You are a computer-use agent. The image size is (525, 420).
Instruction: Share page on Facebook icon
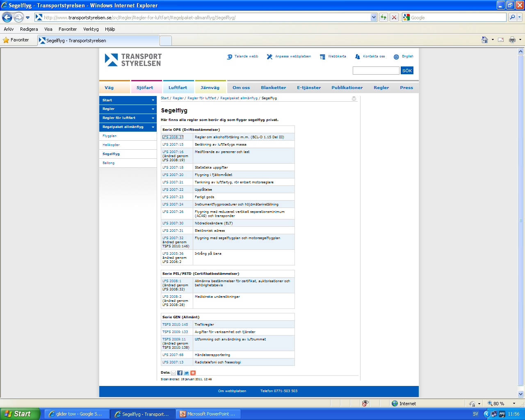(180, 373)
